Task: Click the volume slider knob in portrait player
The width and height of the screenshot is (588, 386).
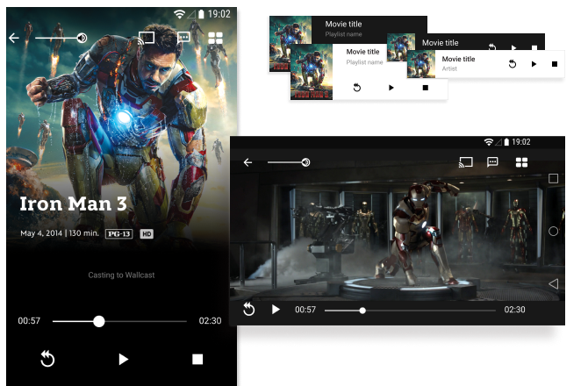Action: 82,38
